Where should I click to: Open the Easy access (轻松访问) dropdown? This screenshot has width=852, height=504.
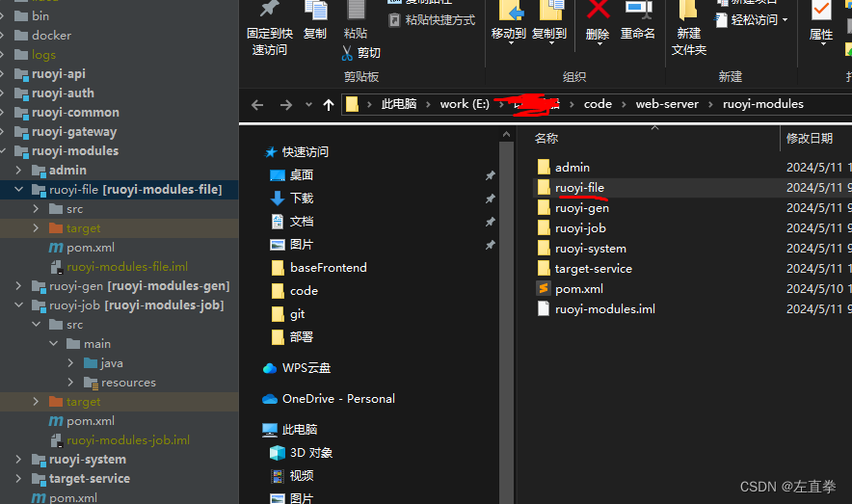tap(752, 20)
